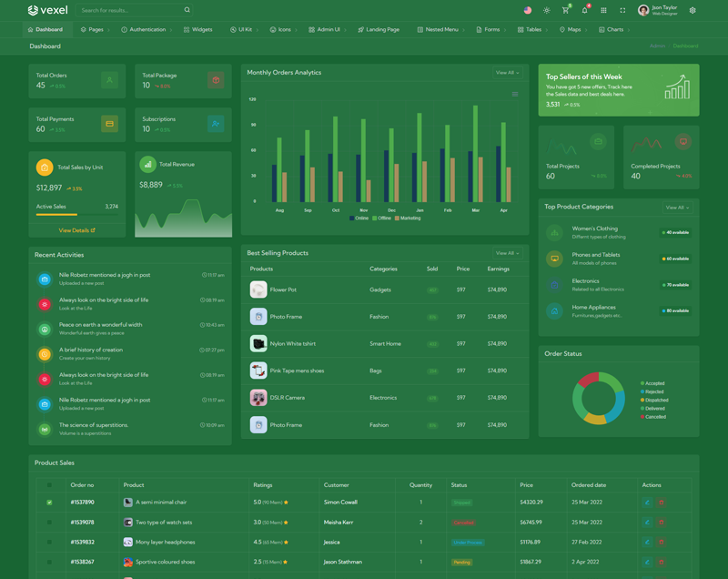Click the notifications bell icon

tap(584, 11)
